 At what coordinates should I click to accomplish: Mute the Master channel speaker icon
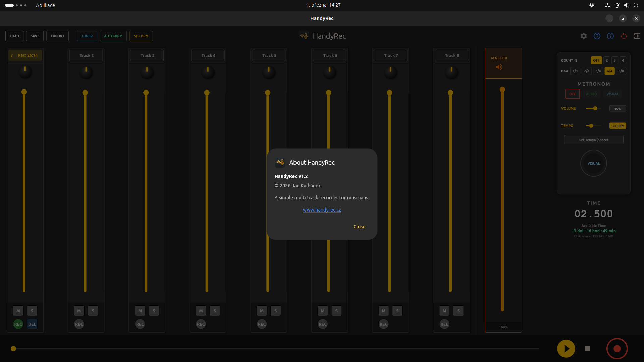499,67
